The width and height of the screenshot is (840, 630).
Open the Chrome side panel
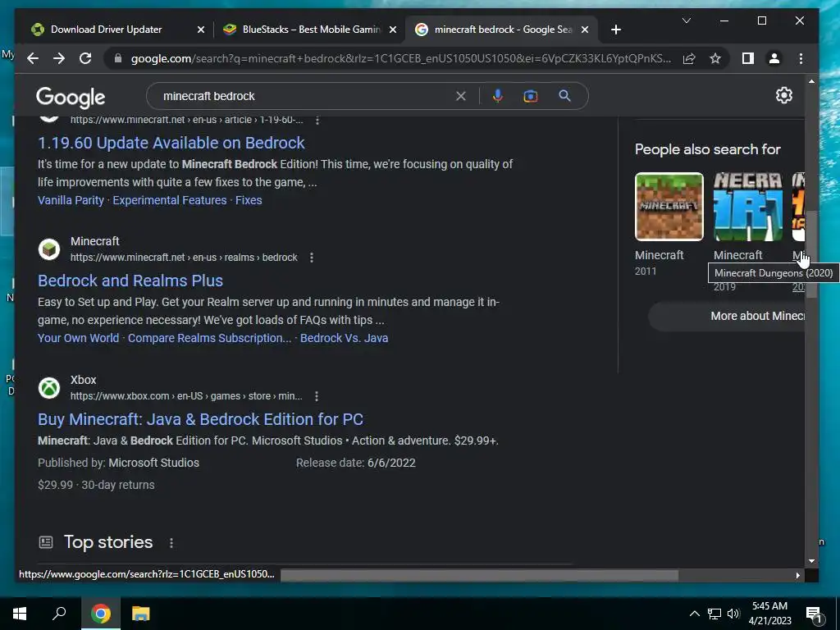(748, 58)
